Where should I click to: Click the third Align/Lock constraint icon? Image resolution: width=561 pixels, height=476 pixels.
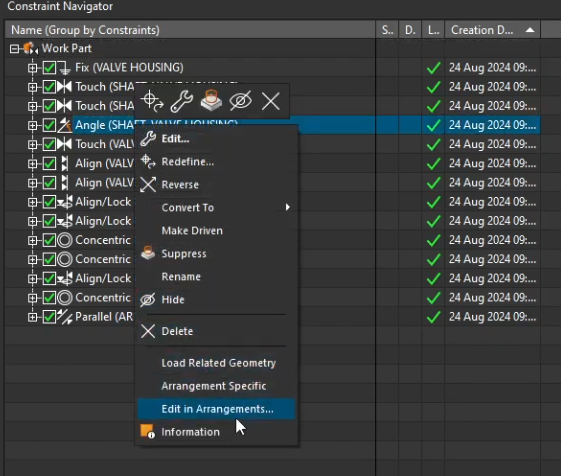[65, 278]
